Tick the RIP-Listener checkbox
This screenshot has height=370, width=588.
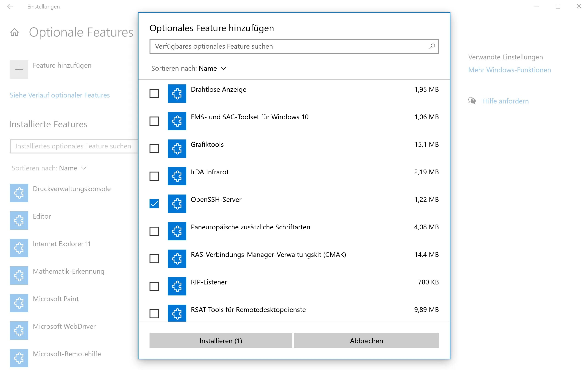(154, 286)
